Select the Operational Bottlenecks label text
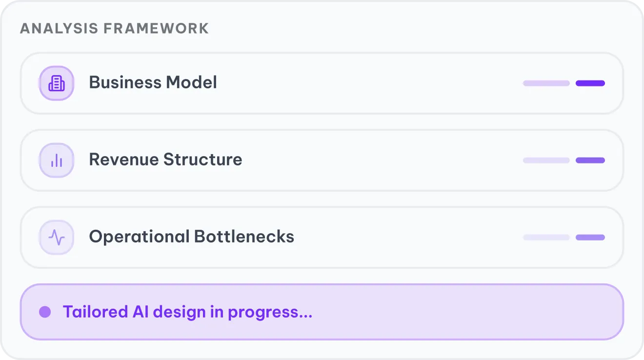The height and width of the screenshot is (360, 644). 191,237
